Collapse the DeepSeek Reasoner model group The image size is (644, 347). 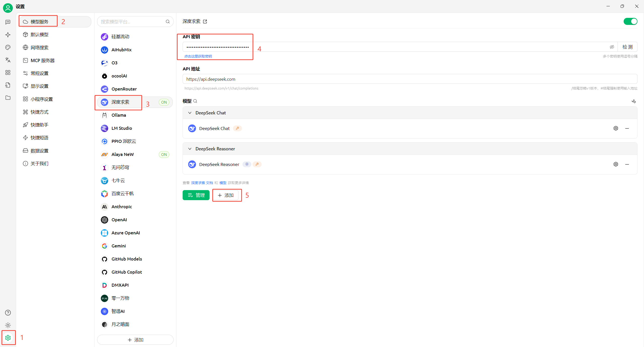click(x=190, y=149)
